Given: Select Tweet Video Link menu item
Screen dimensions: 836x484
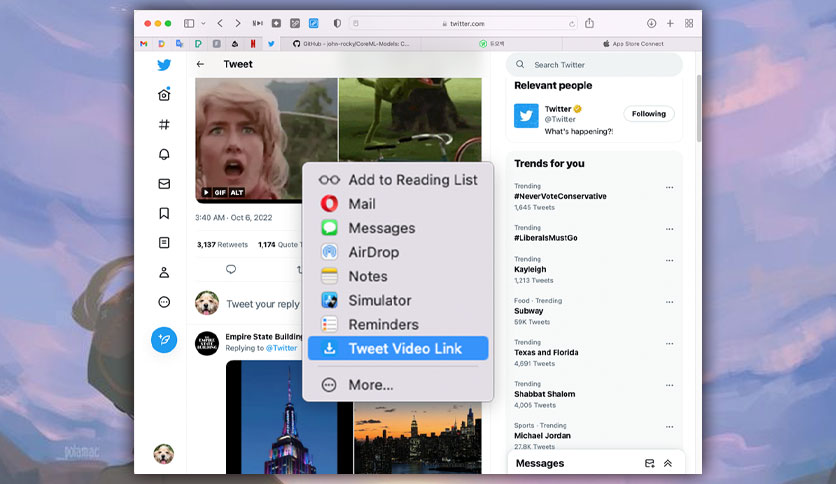Looking at the screenshot, I should point(398,348).
